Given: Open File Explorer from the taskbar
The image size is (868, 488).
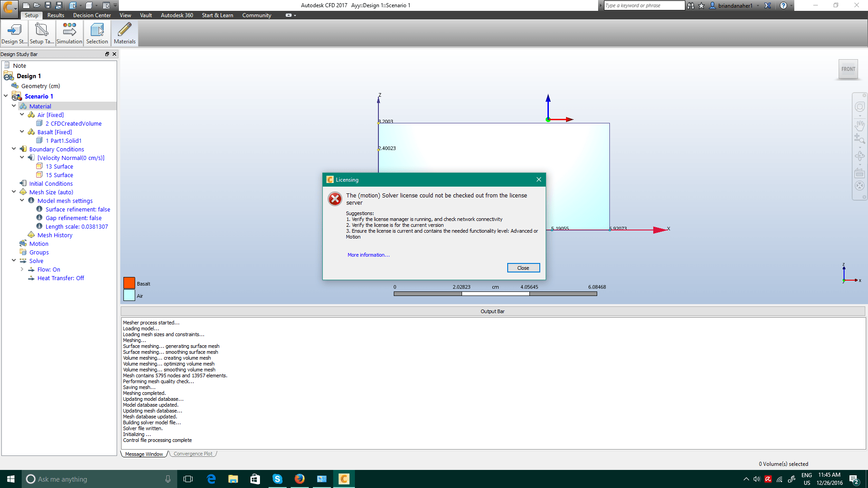Looking at the screenshot, I should point(233,479).
